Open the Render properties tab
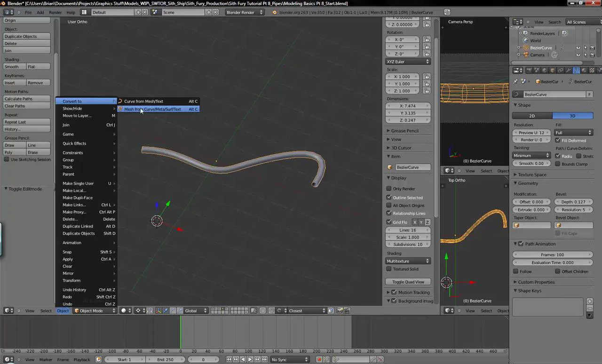Screen dimensions: 602x364 tap(529, 70)
